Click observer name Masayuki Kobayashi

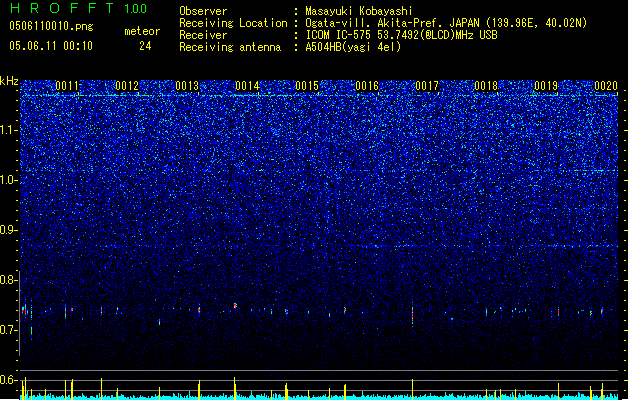pyautogui.click(x=359, y=11)
